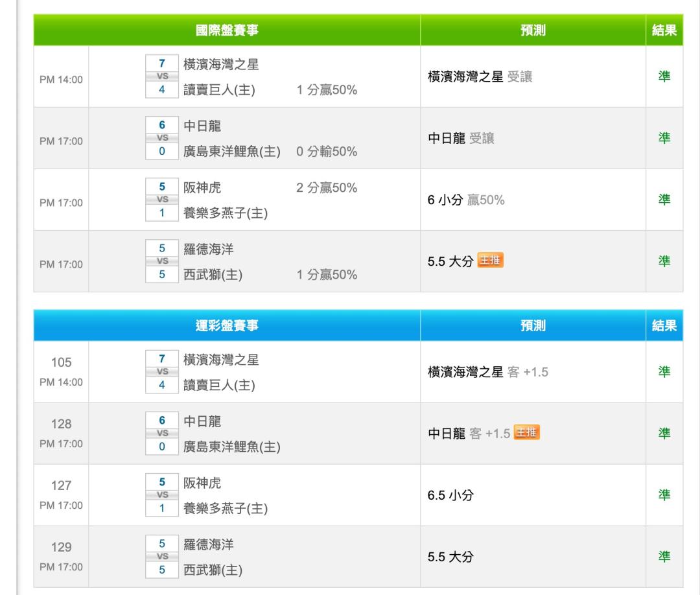Click the 橫濱海灣之星 客 +1.5 prediction
Viewport: 700px width, 595px height.
(488, 372)
